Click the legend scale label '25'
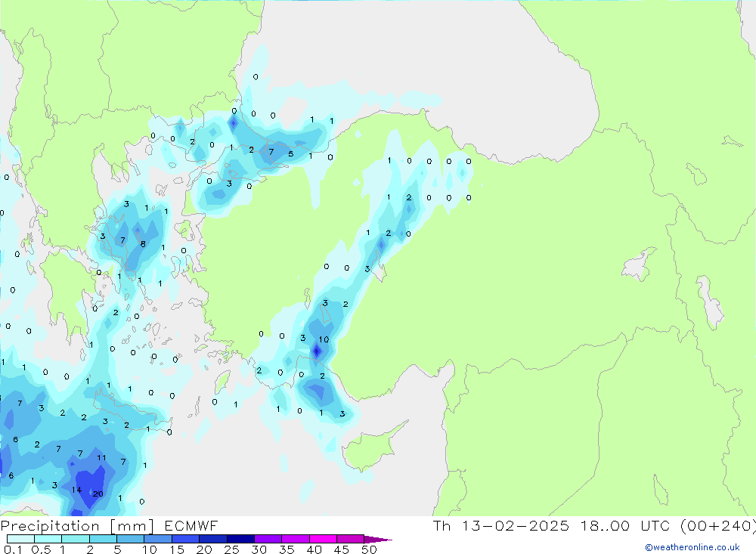This screenshot has width=756, height=554. coord(231,549)
